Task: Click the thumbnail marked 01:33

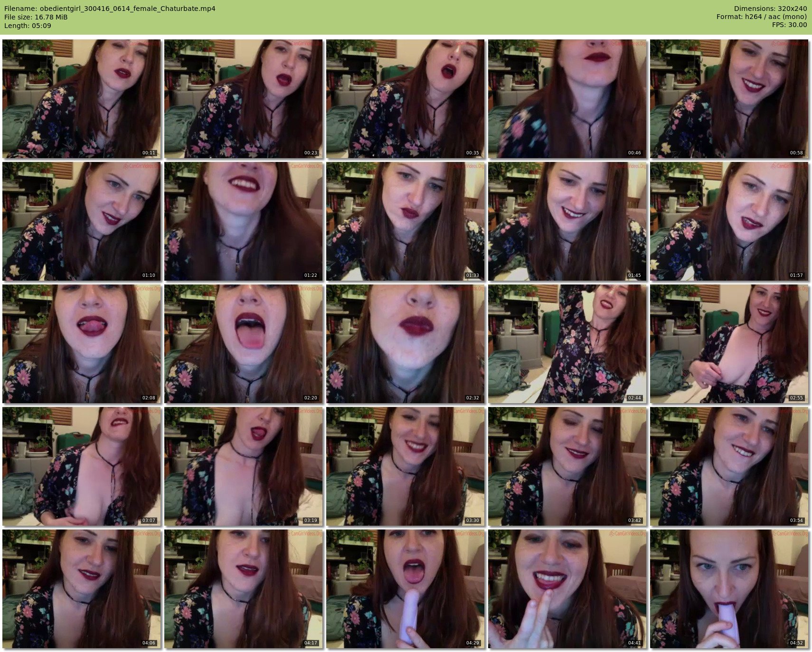Action: point(405,221)
